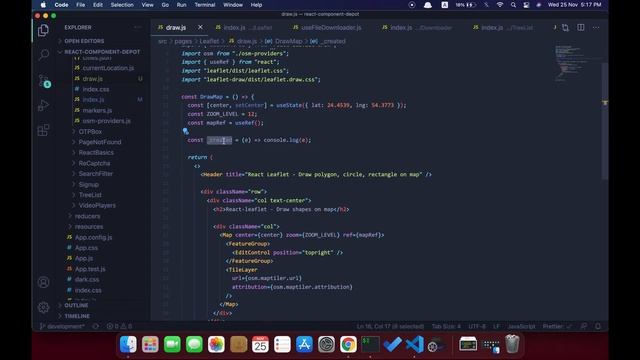
Task: Open Wi-Fi status in menu bar
Action: [500, 5]
